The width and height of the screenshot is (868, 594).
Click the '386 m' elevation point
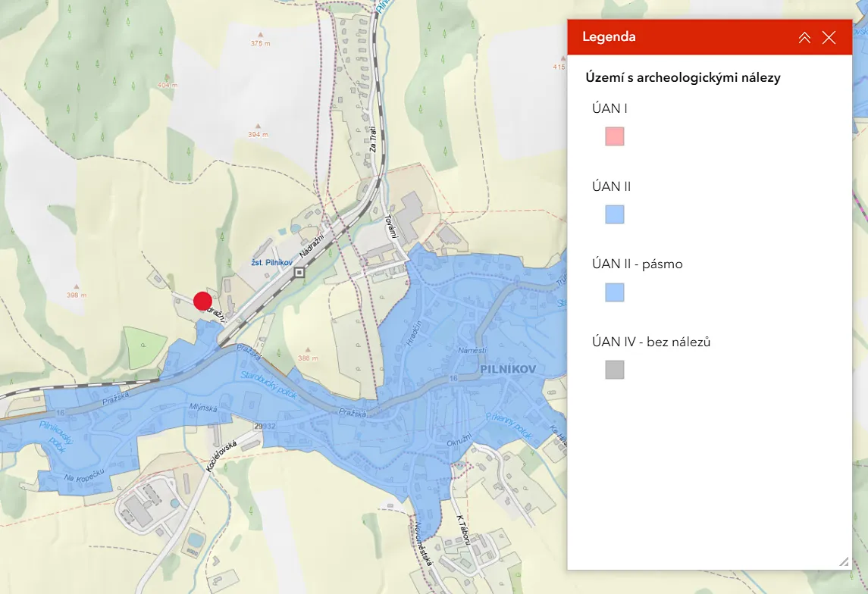pos(308,355)
